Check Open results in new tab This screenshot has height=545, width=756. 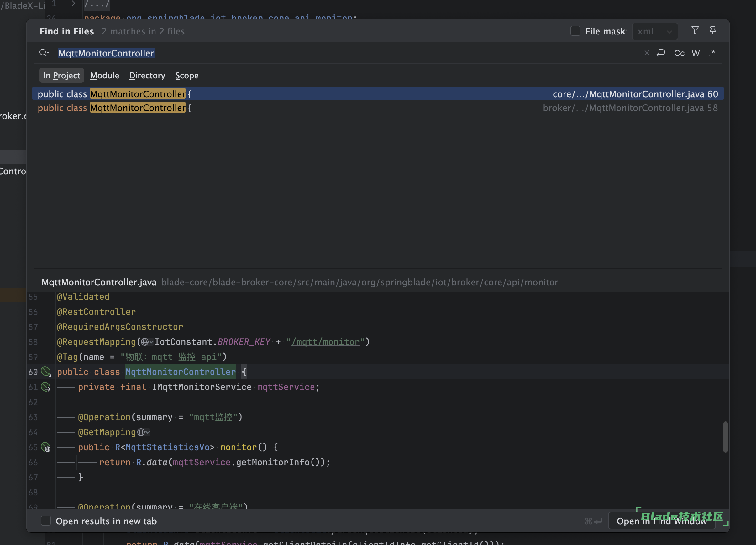click(x=46, y=521)
